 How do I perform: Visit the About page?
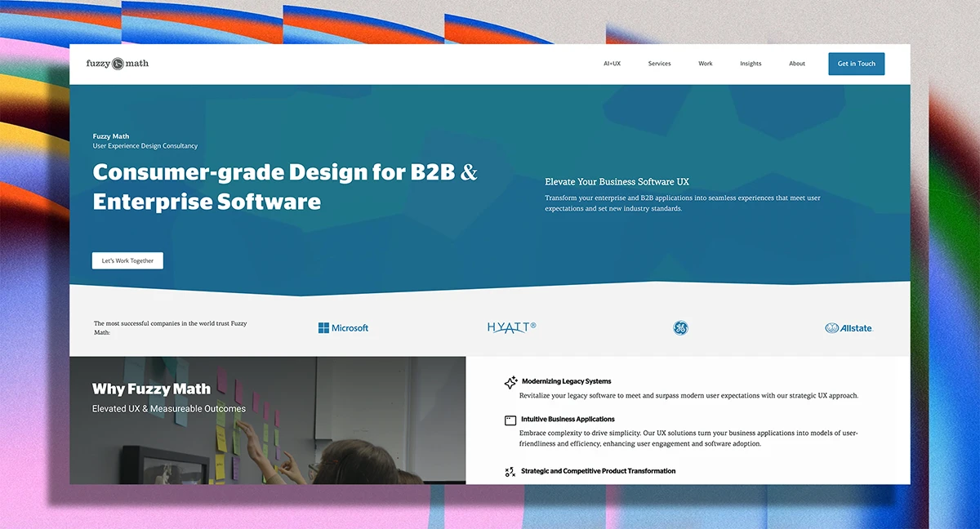click(x=797, y=64)
